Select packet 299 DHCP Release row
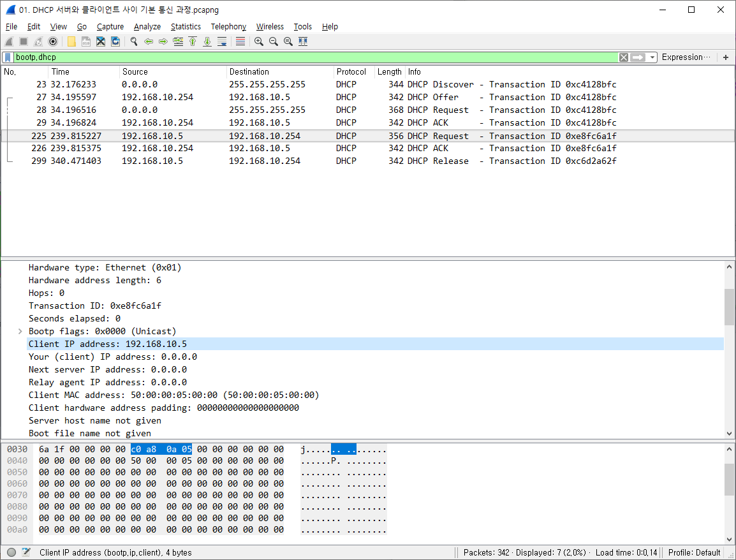The height and width of the screenshot is (560, 736). tap(367, 161)
